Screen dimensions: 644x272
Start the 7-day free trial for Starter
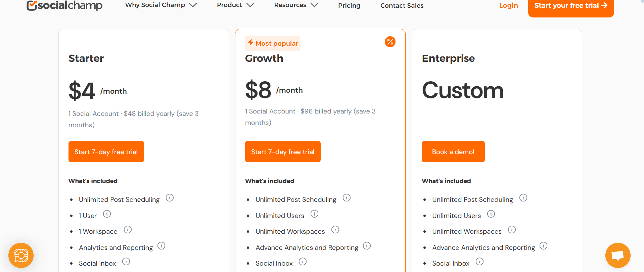(x=106, y=152)
